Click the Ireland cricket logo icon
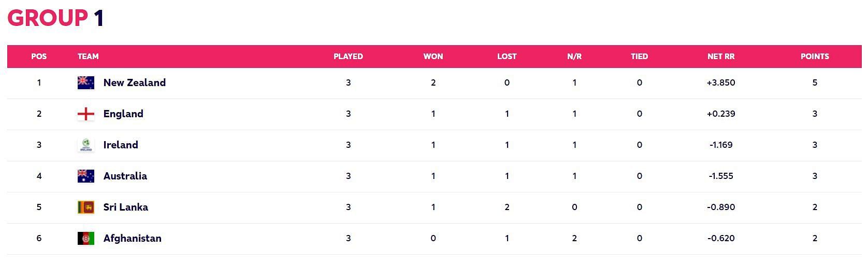868x263 pixels. pyautogui.click(x=85, y=145)
